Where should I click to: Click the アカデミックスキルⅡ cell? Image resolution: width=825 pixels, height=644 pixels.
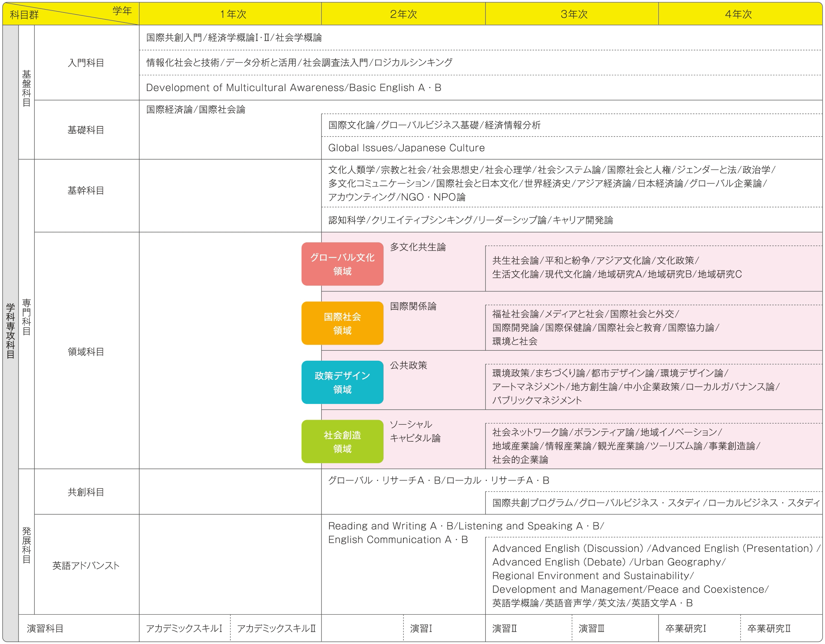pos(276,629)
